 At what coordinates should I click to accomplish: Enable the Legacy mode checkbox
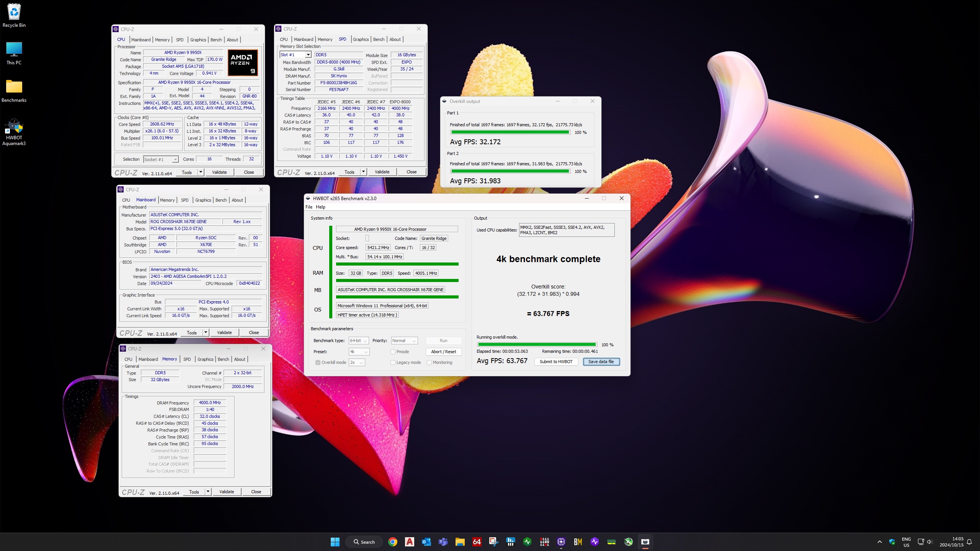393,362
